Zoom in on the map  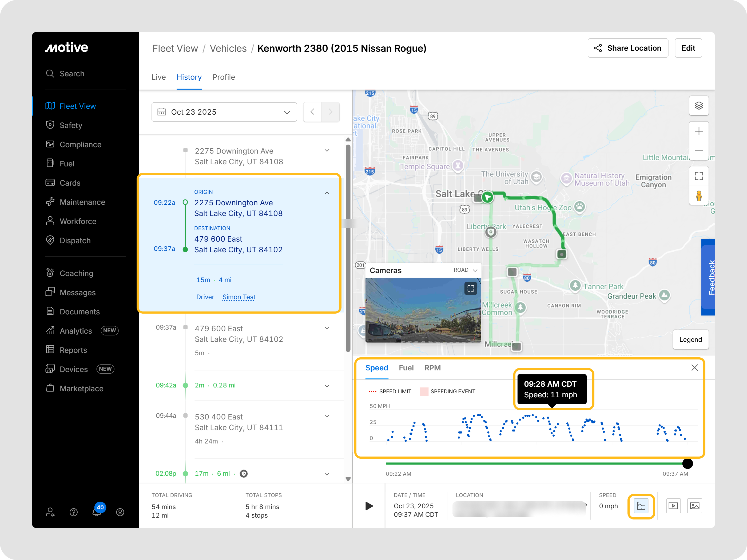pos(698,131)
